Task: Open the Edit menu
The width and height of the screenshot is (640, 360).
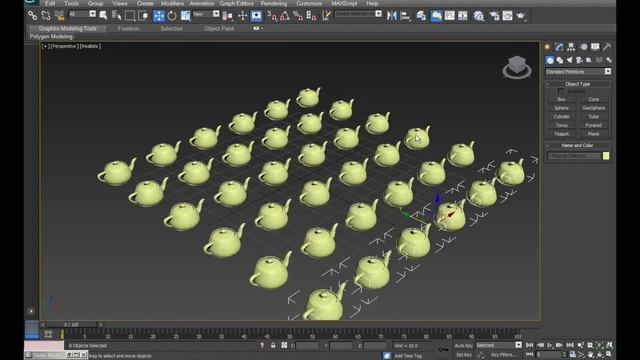Action: tap(50, 3)
